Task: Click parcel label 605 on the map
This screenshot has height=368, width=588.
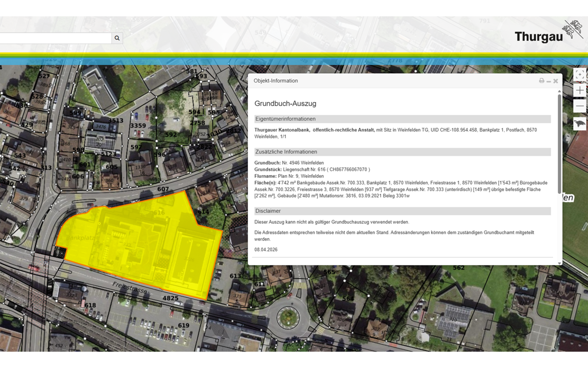Action: coord(112,167)
